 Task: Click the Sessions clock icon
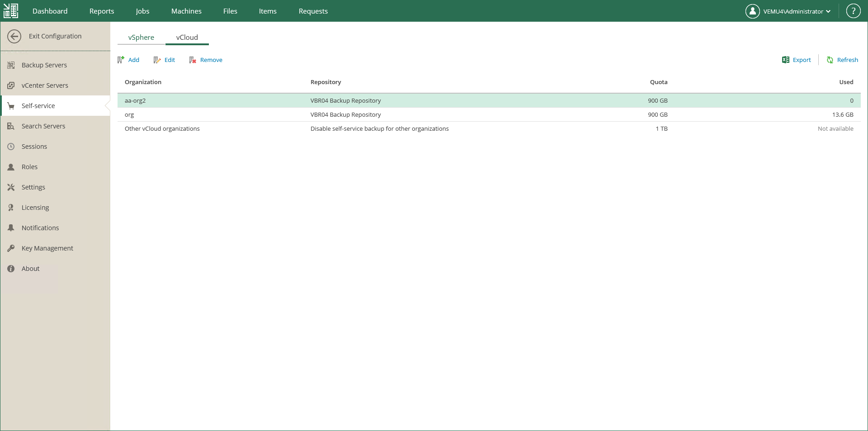pos(11,147)
